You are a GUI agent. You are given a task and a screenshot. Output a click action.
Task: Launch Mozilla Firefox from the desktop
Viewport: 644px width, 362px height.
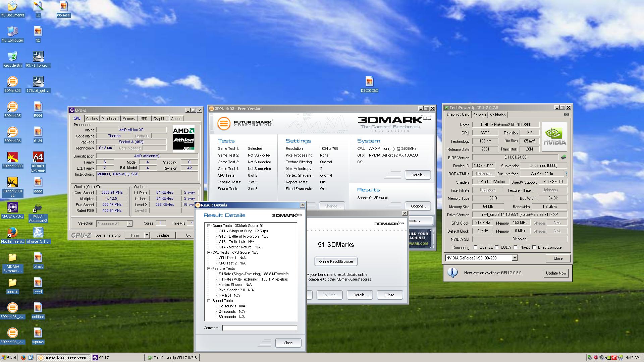[x=12, y=235]
